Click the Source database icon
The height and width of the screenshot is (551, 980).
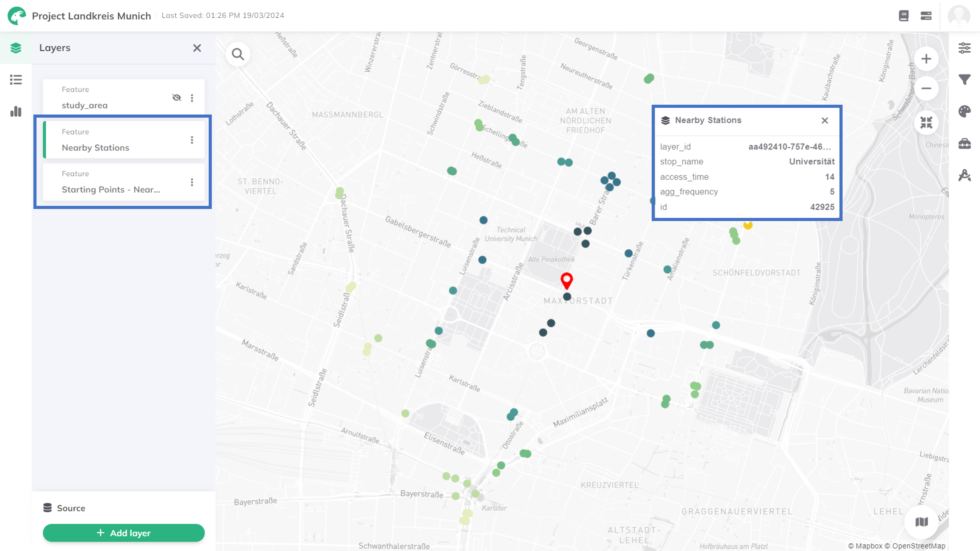[x=47, y=508]
